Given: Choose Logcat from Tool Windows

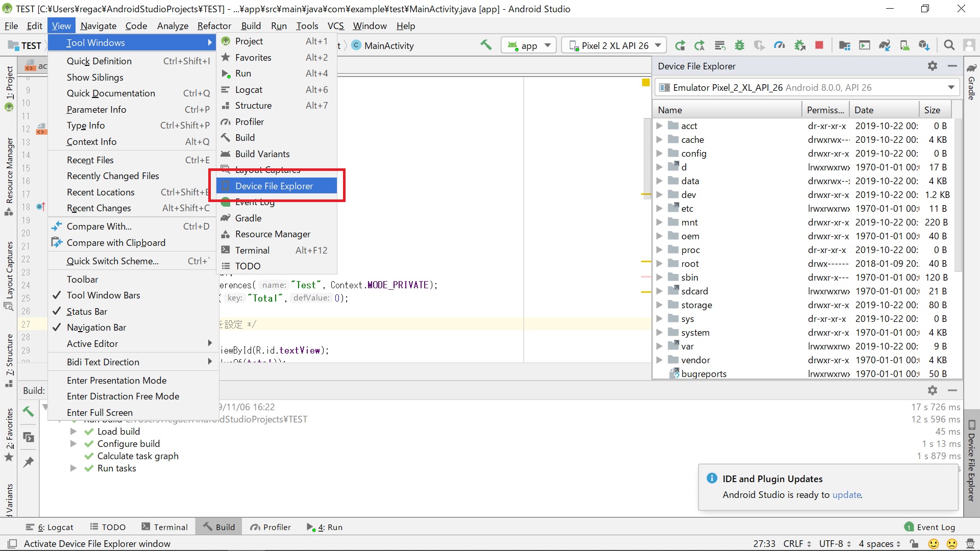Looking at the screenshot, I should pos(276,90).
